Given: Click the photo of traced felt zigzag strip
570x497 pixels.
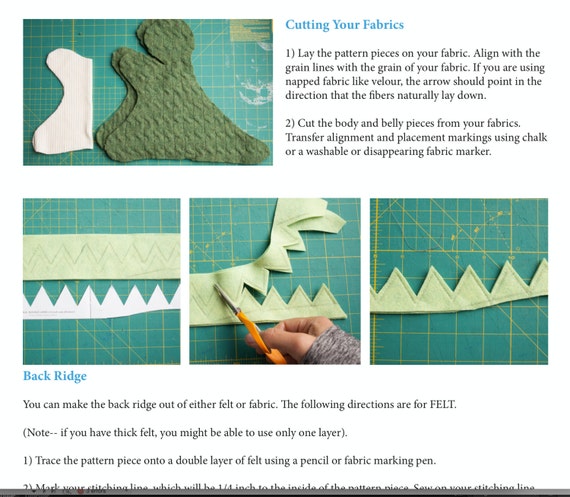Looking at the screenshot, I should coord(101,281).
